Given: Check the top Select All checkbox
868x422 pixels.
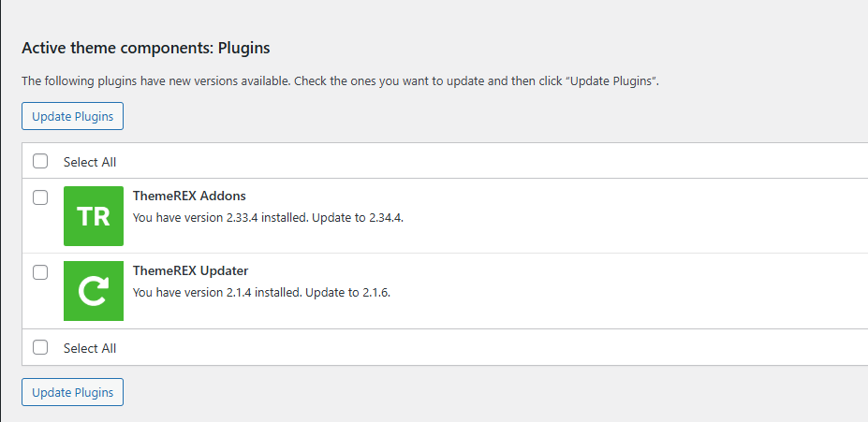Looking at the screenshot, I should [40, 162].
